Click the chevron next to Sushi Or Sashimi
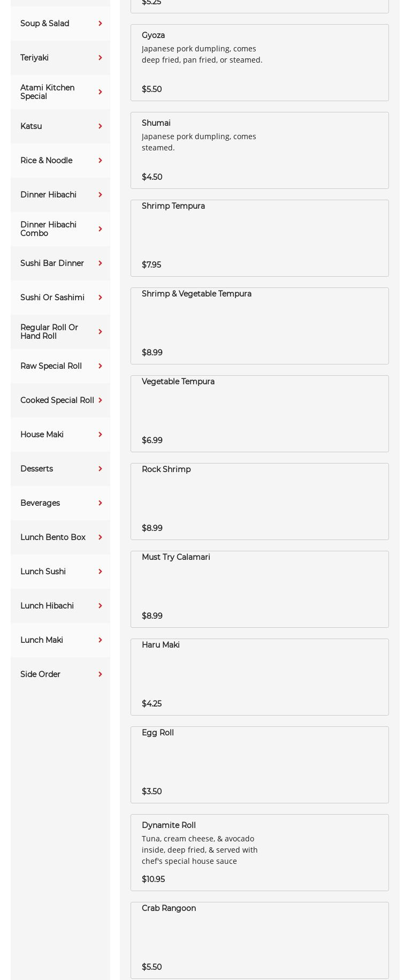Screen dimensions: 420x980 click(x=100, y=298)
